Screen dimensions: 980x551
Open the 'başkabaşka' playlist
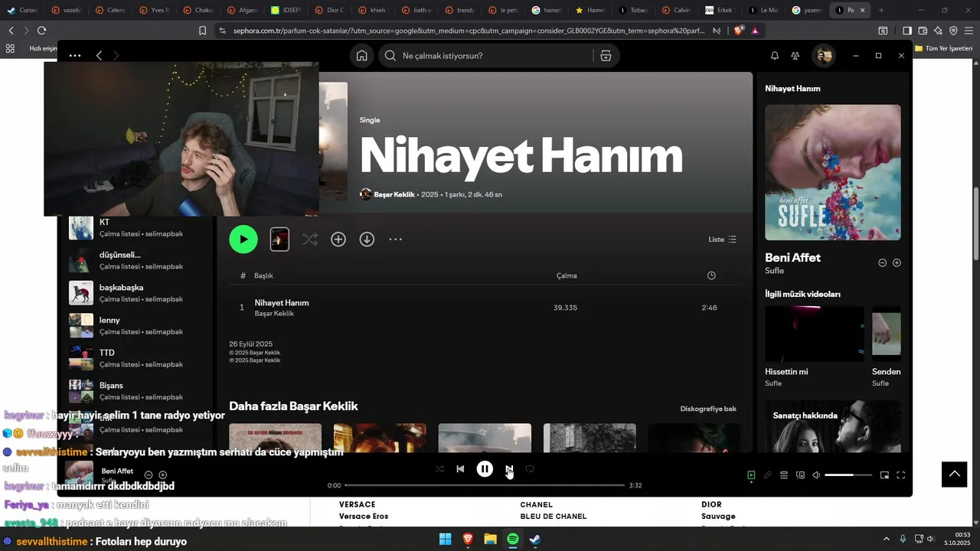pyautogui.click(x=138, y=293)
